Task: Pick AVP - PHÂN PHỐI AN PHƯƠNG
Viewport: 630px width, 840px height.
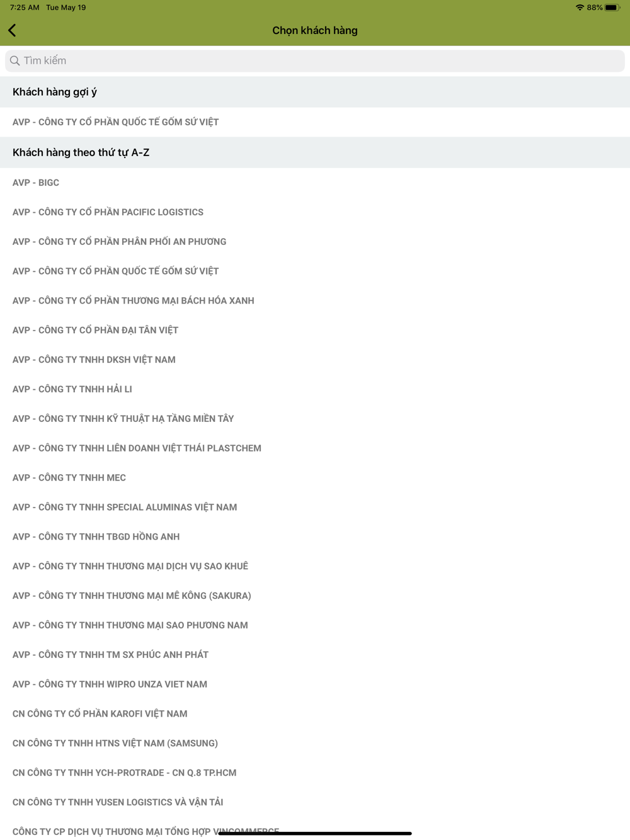Action: click(x=315, y=242)
